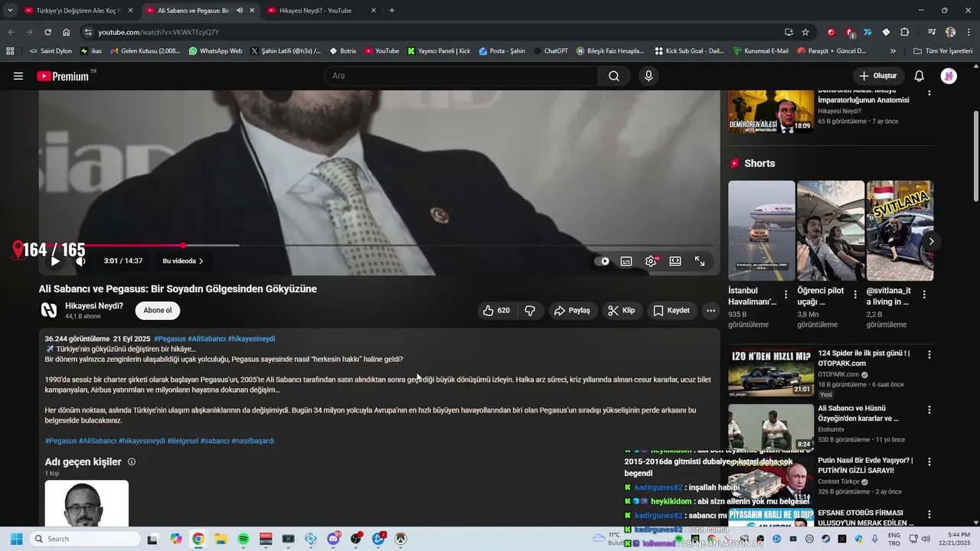Reload the page
The width and height of the screenshot is (980, 551).
47,32
